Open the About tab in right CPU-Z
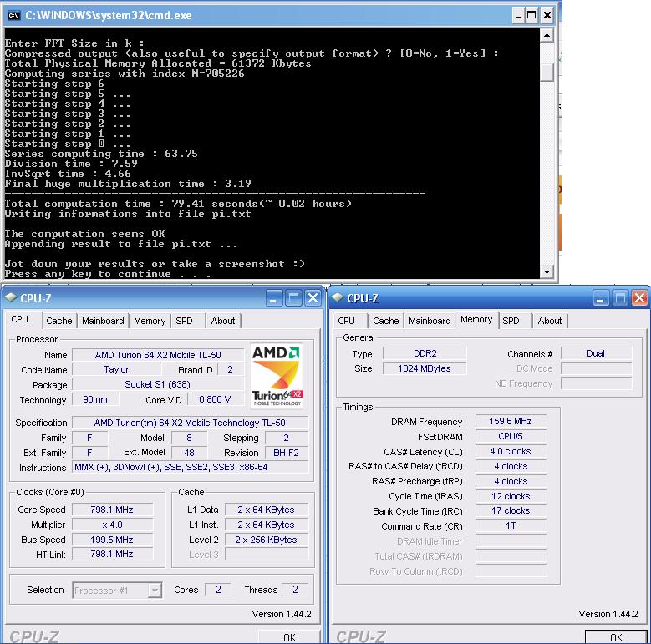Viewport: 651px width, 644px height. point(550,321)
